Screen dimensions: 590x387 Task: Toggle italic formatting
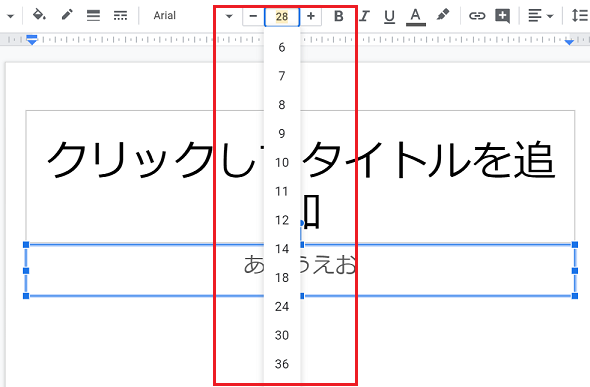click(x=364, y=16)
